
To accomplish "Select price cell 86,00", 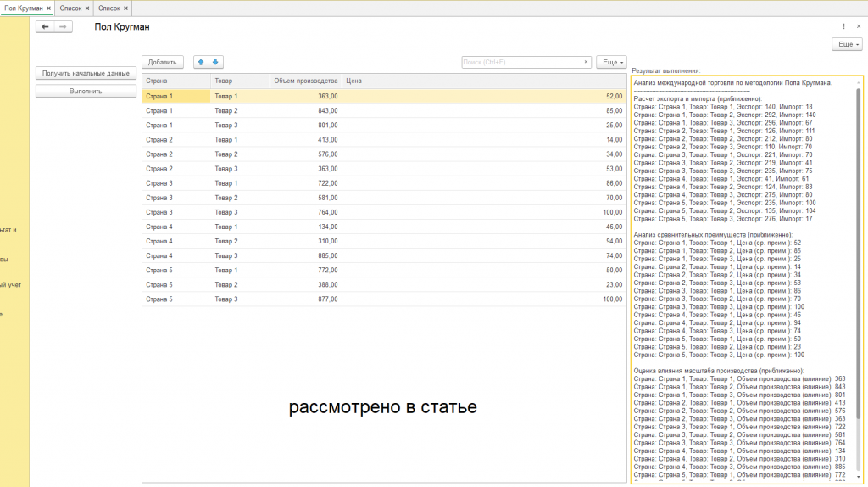I will tap(484, 182).
